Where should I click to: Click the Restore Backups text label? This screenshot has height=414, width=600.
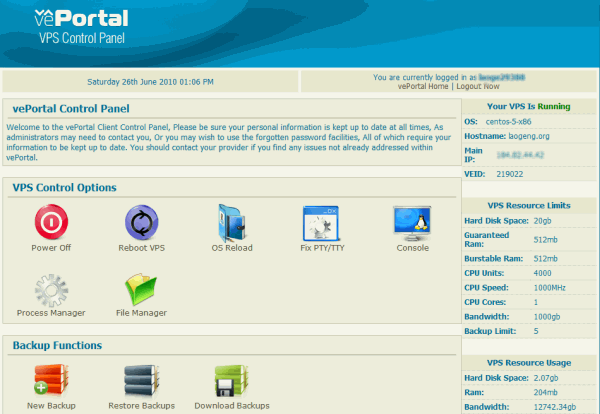(x=142, y=406)
